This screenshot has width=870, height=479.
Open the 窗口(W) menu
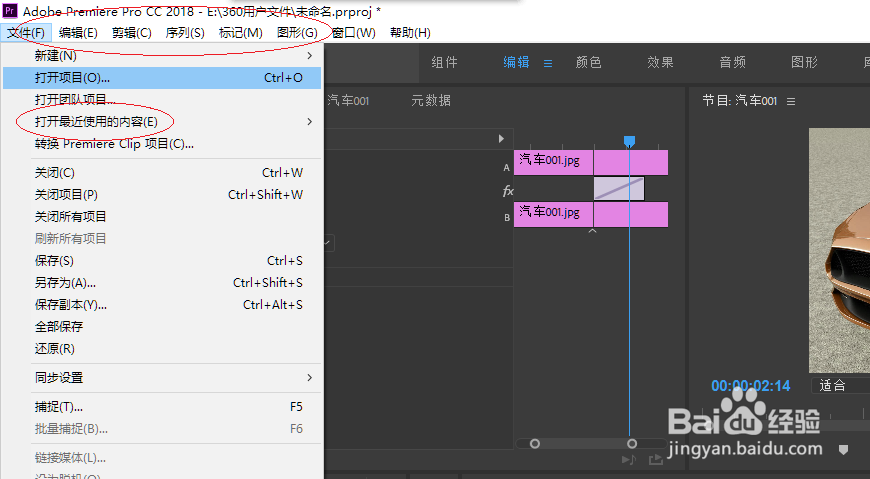coord(354,33)
